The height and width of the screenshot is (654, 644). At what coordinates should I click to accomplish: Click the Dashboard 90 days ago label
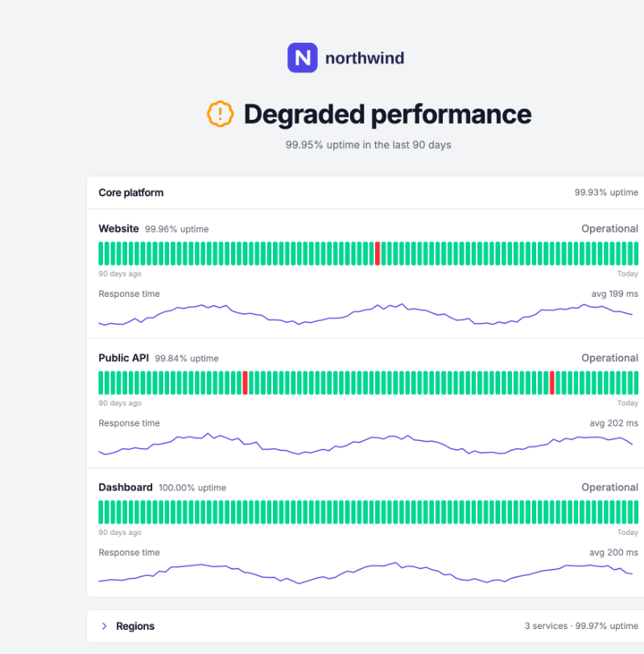pyautogui.click(x=120, y=533)
